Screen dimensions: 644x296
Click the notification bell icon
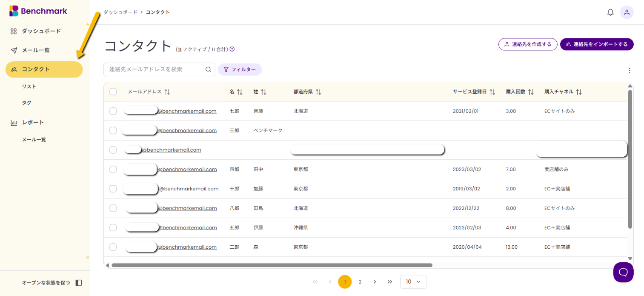pos(610,12)
